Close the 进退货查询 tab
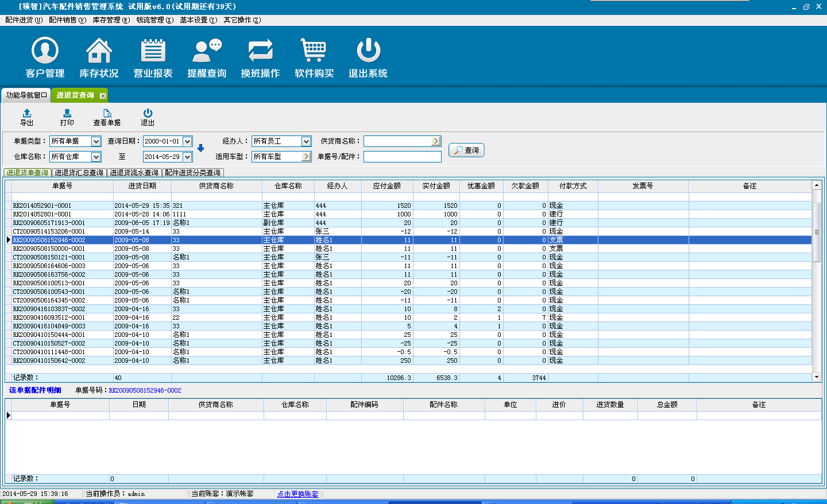Image resolution: width=827 pixels, height=504 pixels. (x=103, y=96)
